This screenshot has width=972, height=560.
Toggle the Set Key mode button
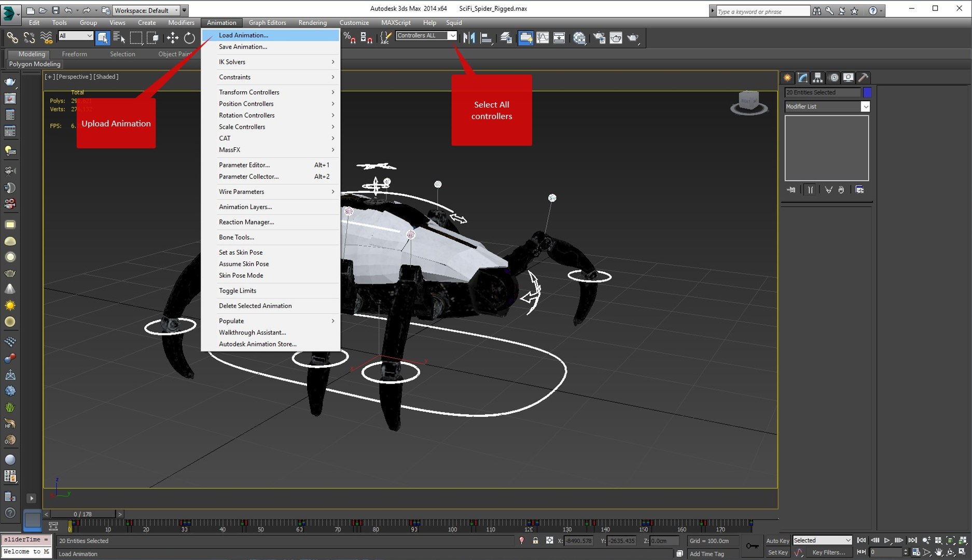point(777,553)
